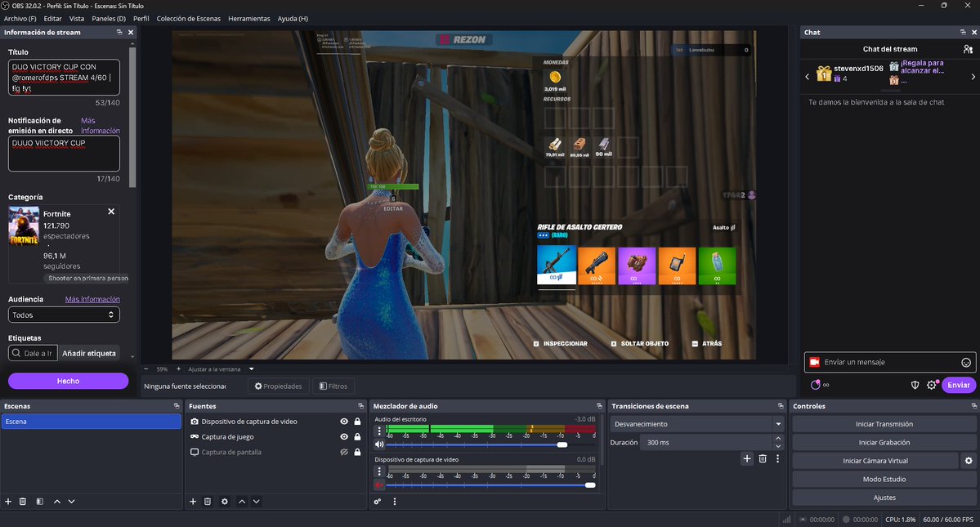This screenshot has width=980, height=527.
Task: Show Captura de pantalla source
Action: pyautogui.click(x=344, y=452)
